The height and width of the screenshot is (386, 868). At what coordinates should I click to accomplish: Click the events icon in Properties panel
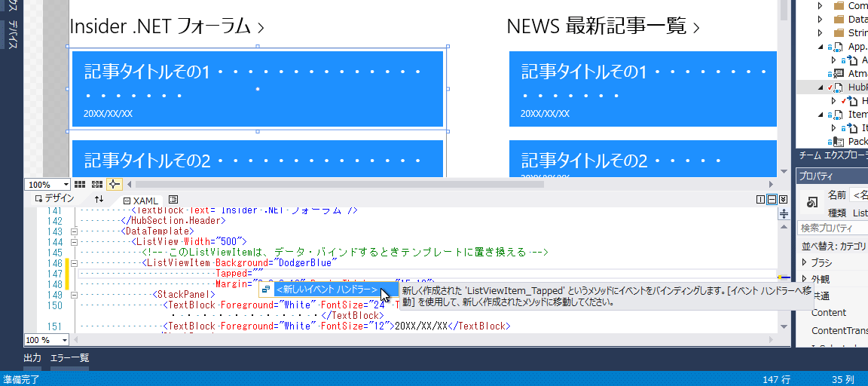813,203
